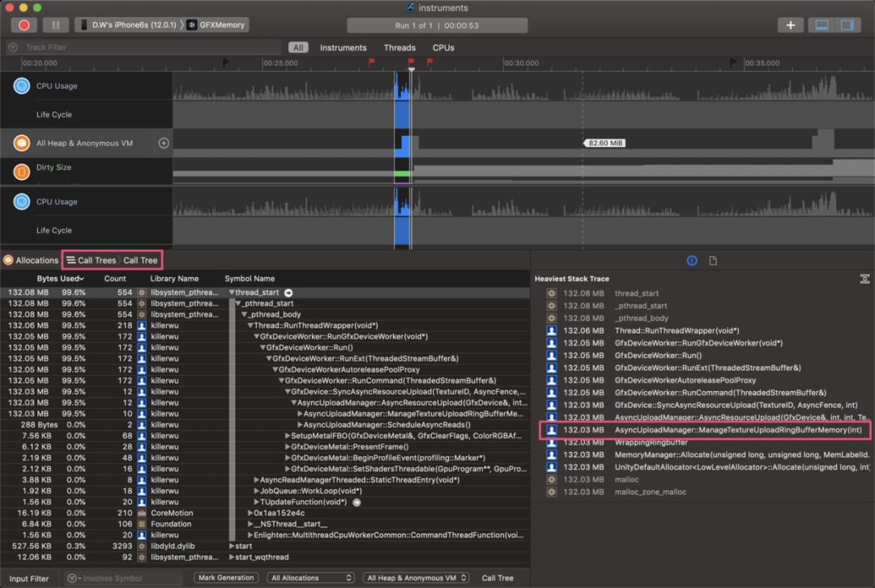Click the Involves Symbol filter field
This screenshot has height=588, width=875.
pos(123,578)
